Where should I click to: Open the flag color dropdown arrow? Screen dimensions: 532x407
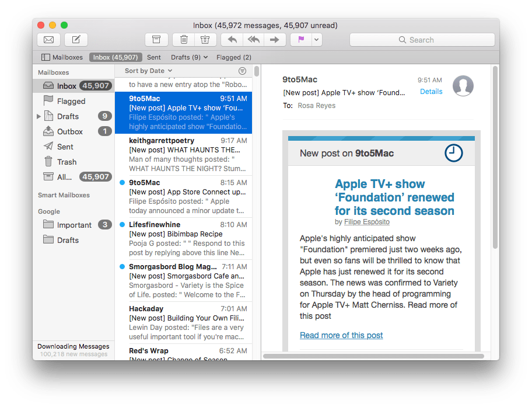(x=317, y=40)
